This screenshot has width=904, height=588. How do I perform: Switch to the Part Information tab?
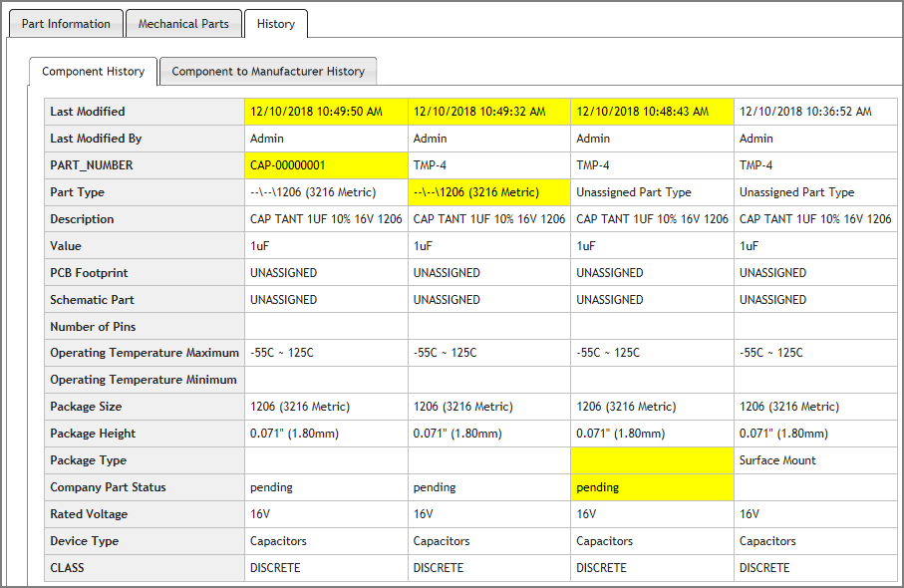(x=66, y=23)
